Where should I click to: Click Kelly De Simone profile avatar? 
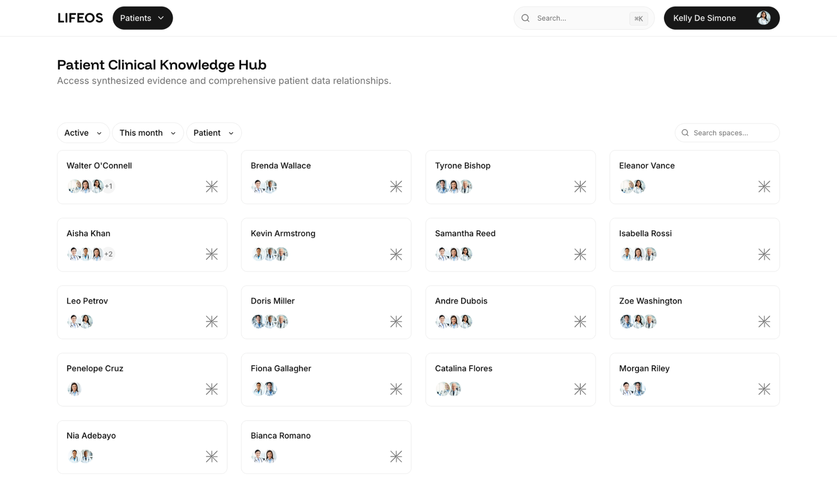pyautogui.click(x=763, y=18)
